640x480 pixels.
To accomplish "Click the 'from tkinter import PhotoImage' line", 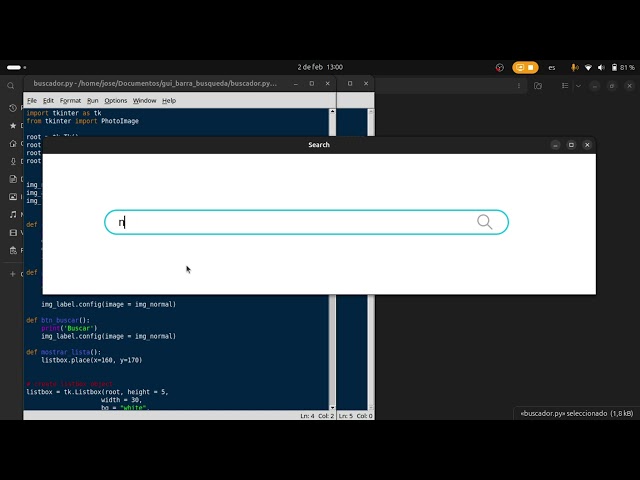I will pos(82,121).
